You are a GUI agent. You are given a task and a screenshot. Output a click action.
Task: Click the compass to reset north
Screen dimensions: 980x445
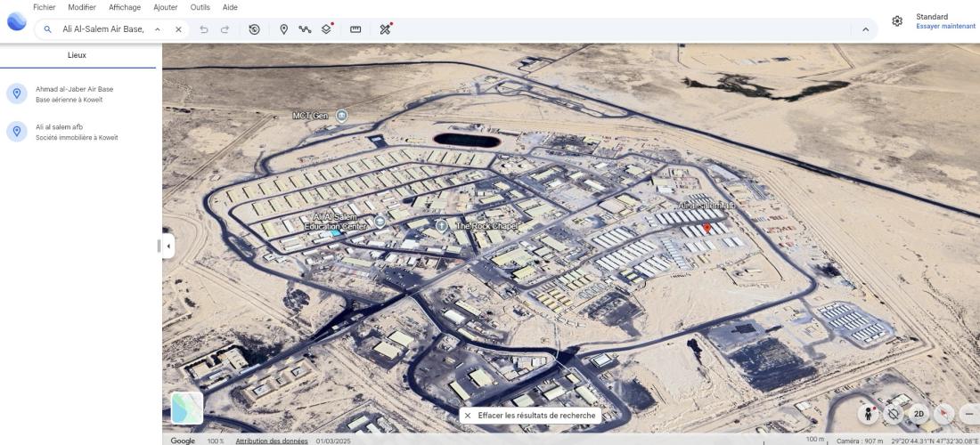tap(943, 414)
